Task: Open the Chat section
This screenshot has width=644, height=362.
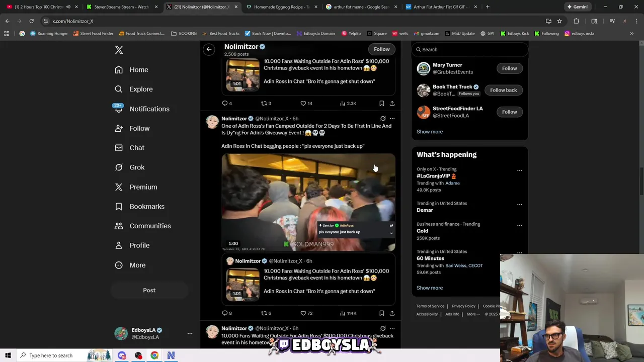Action: coord(129,148)
